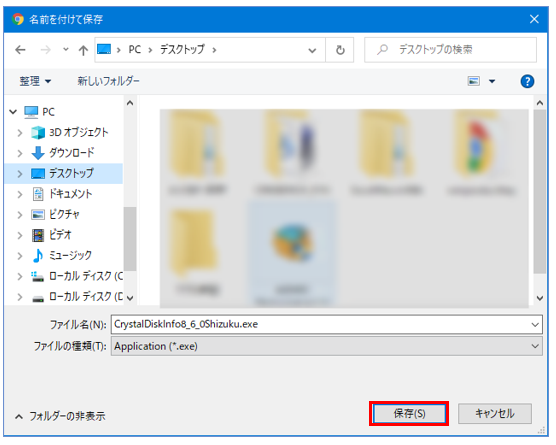Select the Music folder in tree

(70, 255)
